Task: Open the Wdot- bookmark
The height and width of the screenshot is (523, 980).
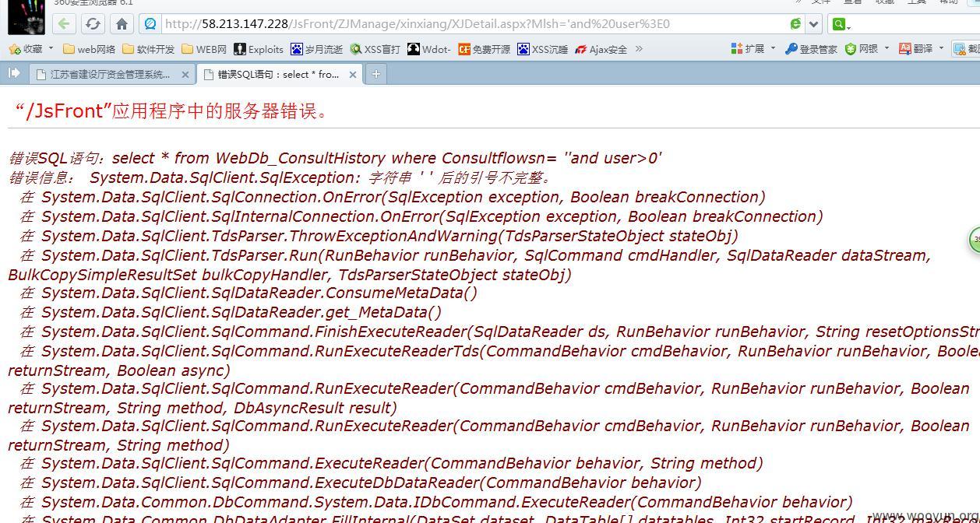Action: pos(428,49)
